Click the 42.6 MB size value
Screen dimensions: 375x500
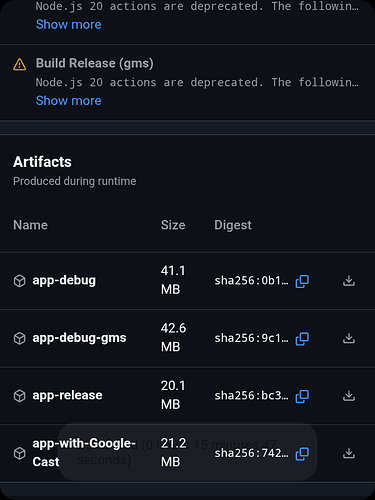coord(173,338)
